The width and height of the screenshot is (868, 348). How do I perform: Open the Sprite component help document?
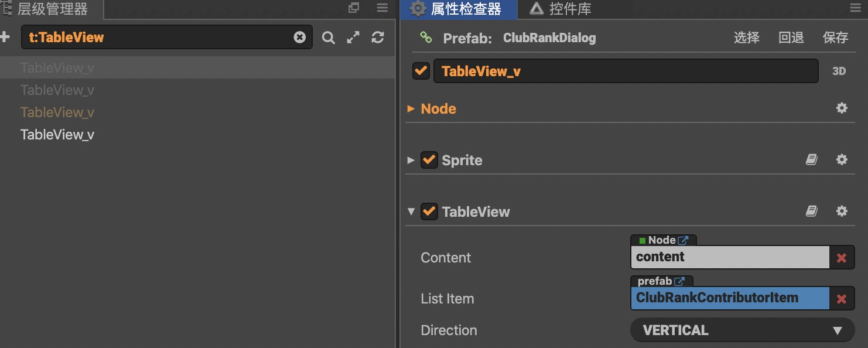coord(811,160)
